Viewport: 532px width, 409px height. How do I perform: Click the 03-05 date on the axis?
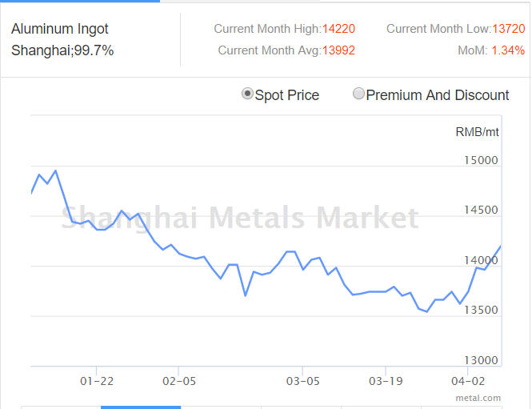(x=303, y=381)
